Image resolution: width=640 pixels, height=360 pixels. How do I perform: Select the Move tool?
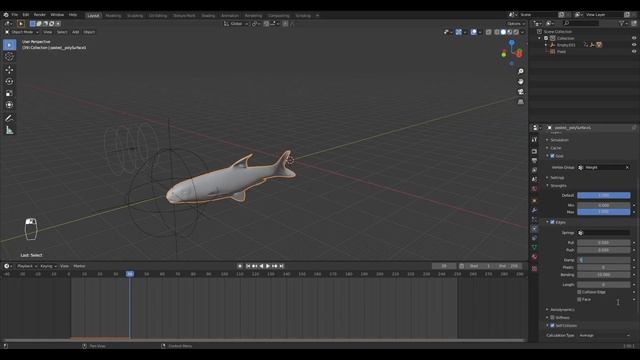pyautogui.click(x=9, y=70)
